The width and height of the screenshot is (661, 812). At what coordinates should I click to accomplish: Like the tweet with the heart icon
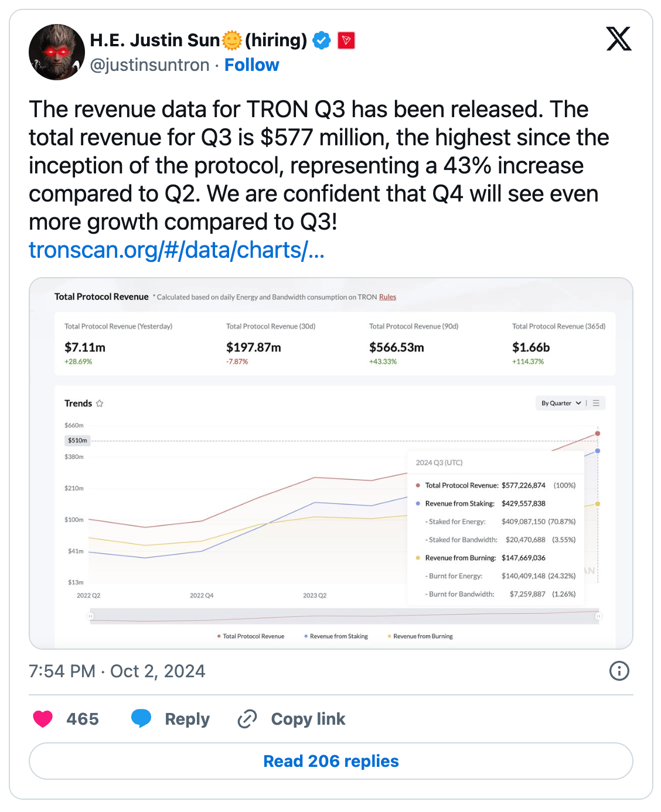[x=43, y=719]
